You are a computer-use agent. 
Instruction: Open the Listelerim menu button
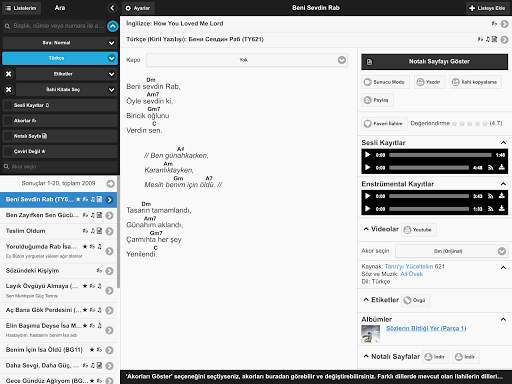pyautogui.click(x=21, y=8)
